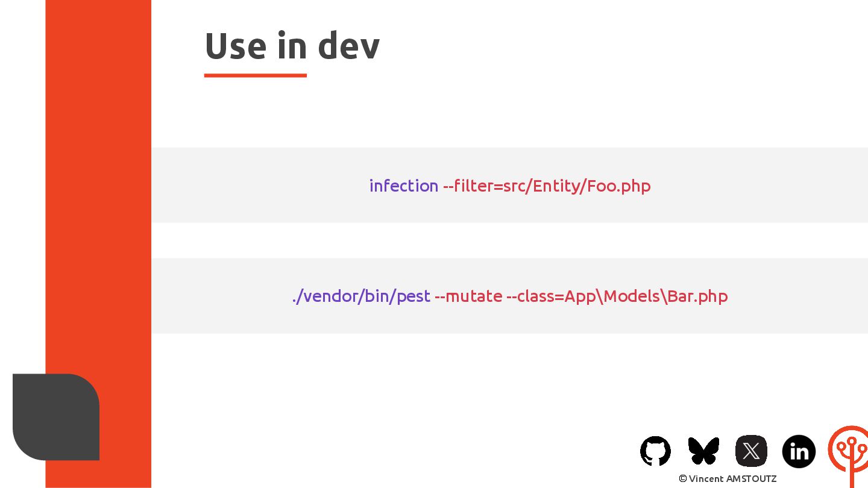
Task: Select the "src/Entity/Foo.php" path
Action: click(577, 186)
